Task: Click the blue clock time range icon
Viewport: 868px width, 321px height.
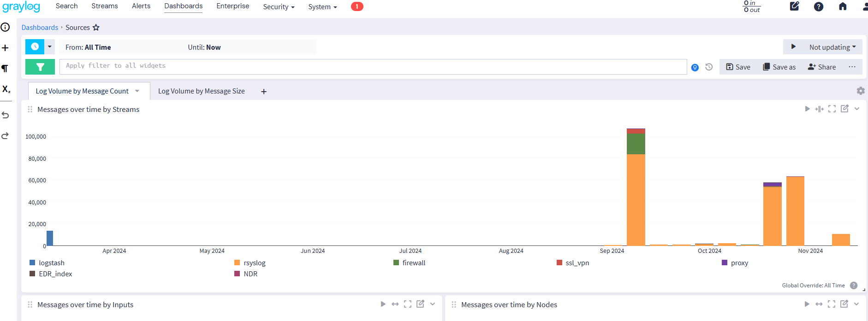Action: point(35,47)
